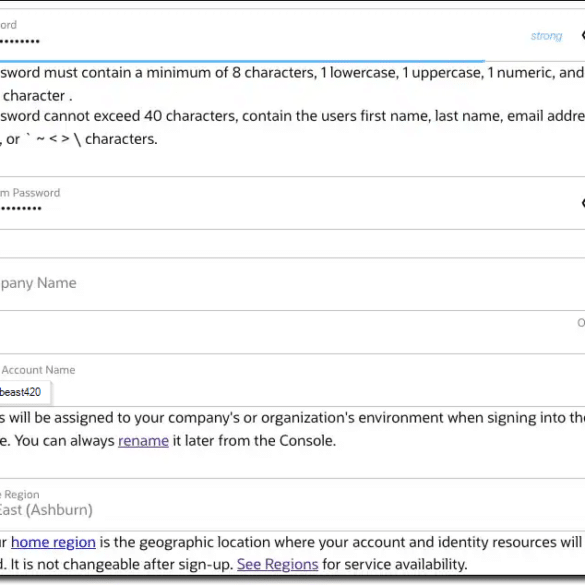The height and width of the screenshot is (585, 585).
Task: Click the strong password strength label
Action: [546, 36]
